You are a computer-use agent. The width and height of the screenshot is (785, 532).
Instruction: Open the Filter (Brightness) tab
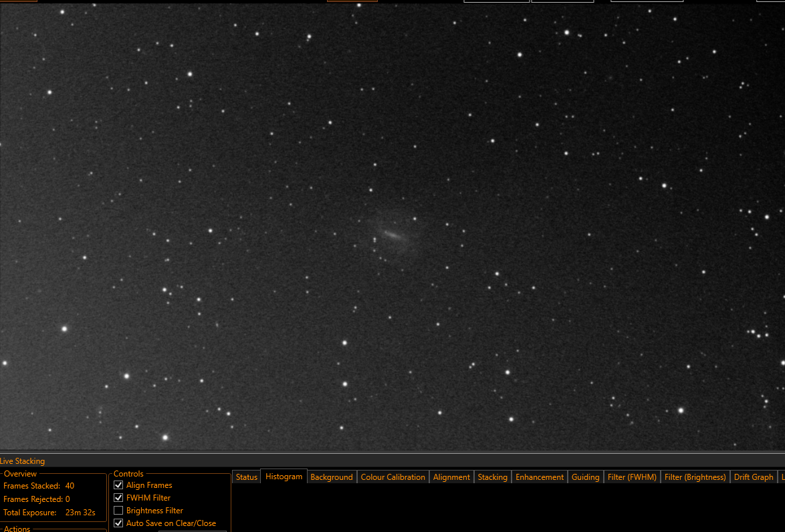click(x=695, y=477)
